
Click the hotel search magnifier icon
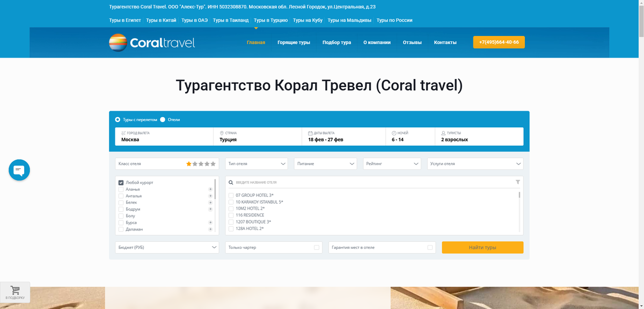(230, 182)
